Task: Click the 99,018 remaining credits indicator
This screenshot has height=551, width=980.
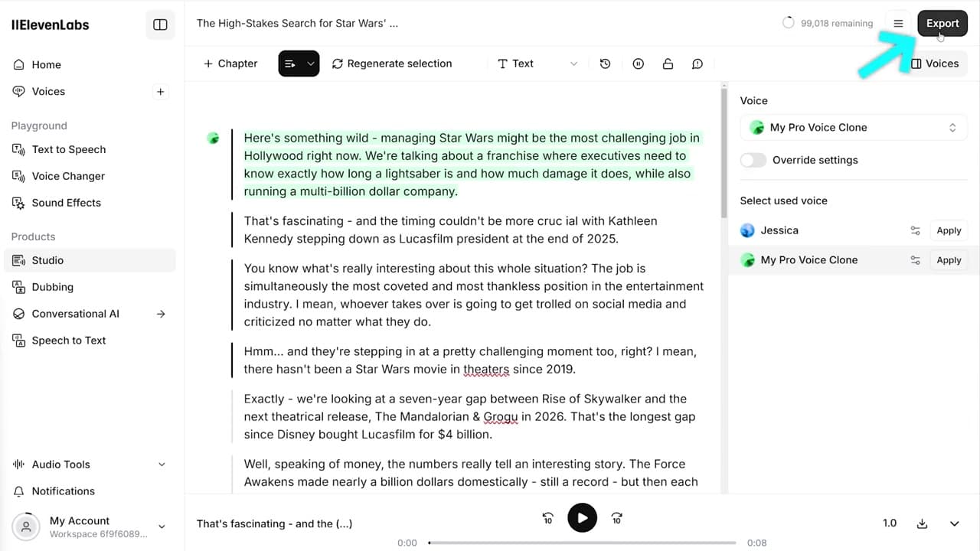Action: (828, 24)
